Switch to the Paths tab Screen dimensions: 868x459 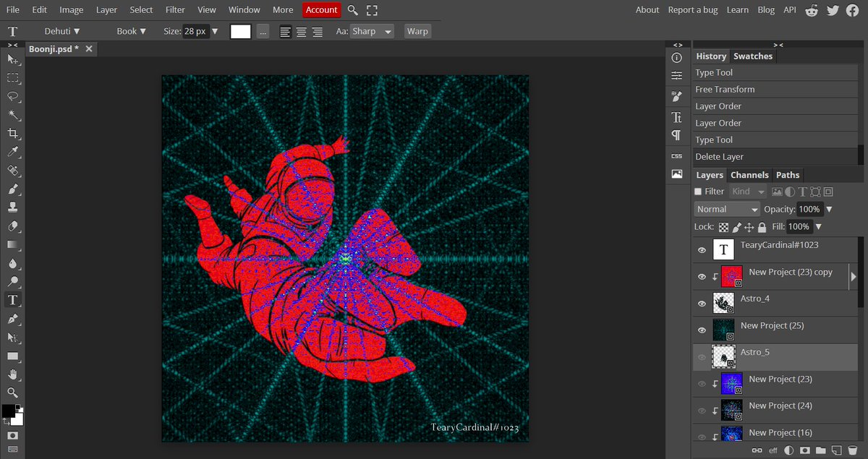pyautogui.click(x=788, y=175)
